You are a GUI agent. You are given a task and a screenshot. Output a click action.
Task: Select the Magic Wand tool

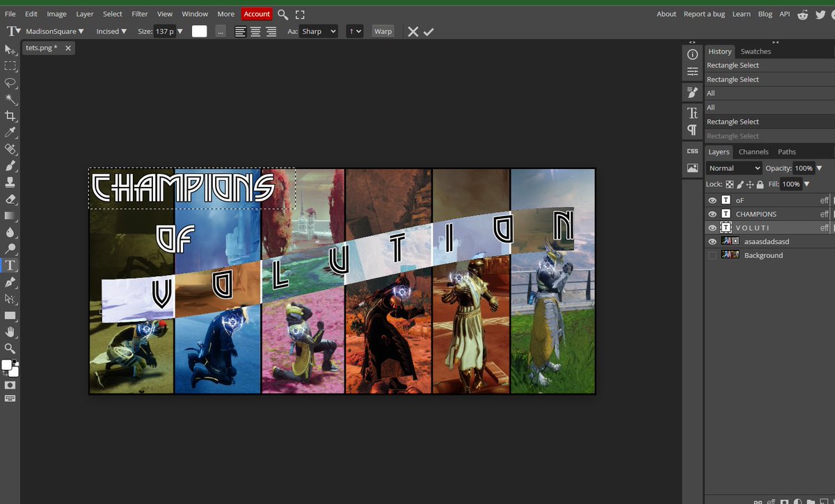pyautogui.click(x=10, y=99)
